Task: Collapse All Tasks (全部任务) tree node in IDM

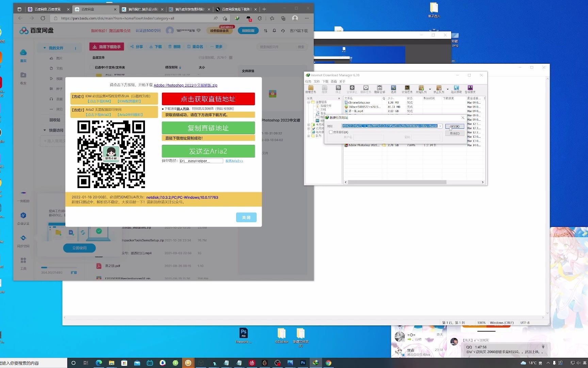Action: pos(309,102)
